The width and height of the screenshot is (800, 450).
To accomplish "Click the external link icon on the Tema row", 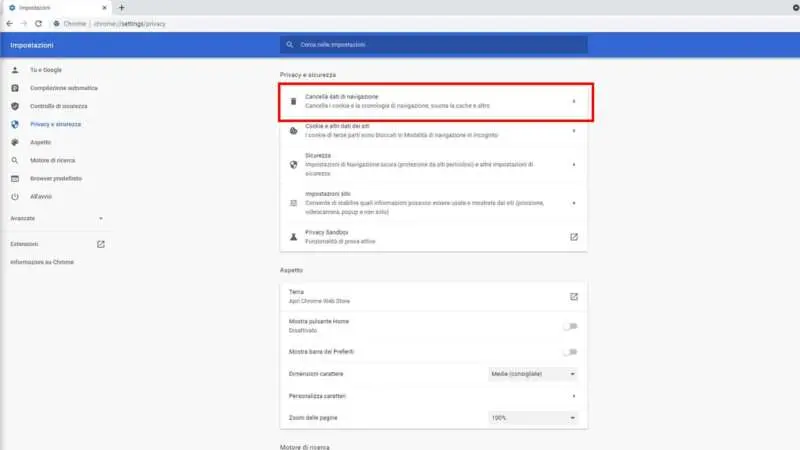I will (574, 296).
